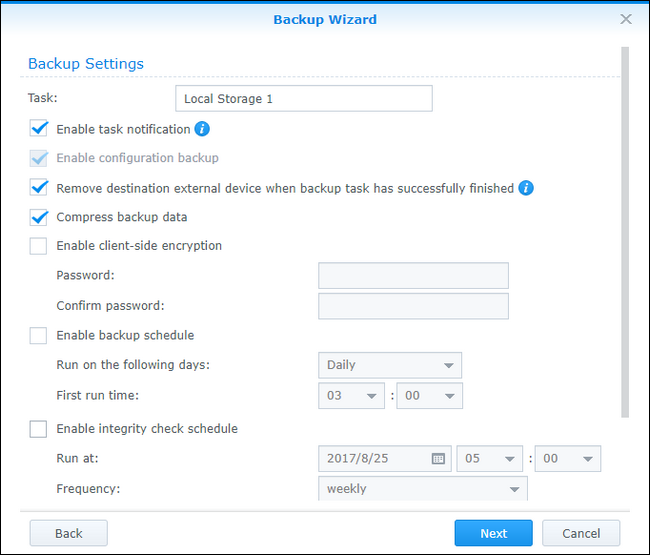Viewport: 650px width, 555px height.
Task: Close the Backup Wizard dialog
Action: [x=626, y=19]
